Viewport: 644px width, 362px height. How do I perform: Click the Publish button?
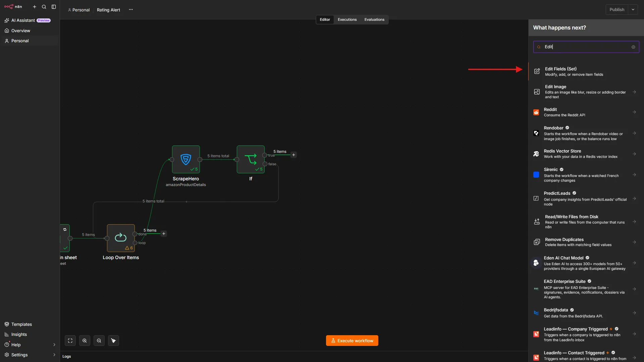click(x=617, y=10)
